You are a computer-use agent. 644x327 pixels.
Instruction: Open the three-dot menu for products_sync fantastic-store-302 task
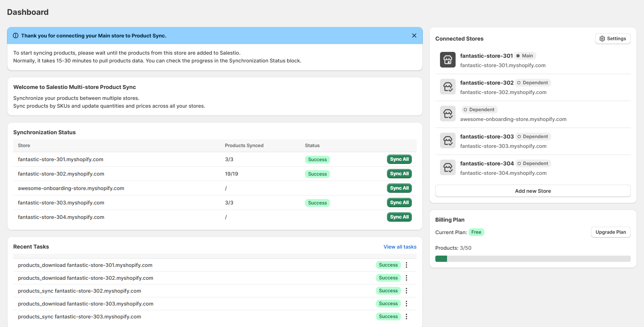(406, 291)
